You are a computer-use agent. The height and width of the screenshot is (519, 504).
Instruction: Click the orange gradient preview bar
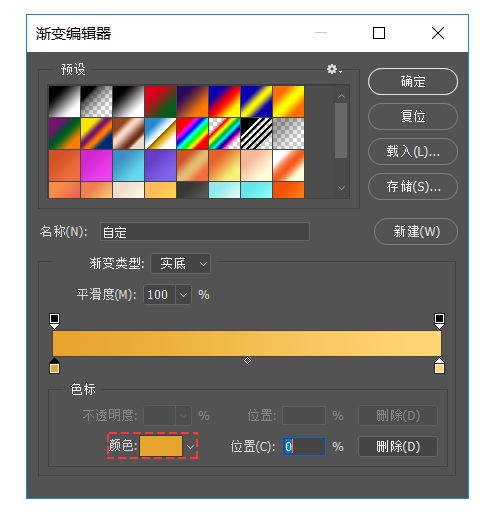[x=247, y=343]
